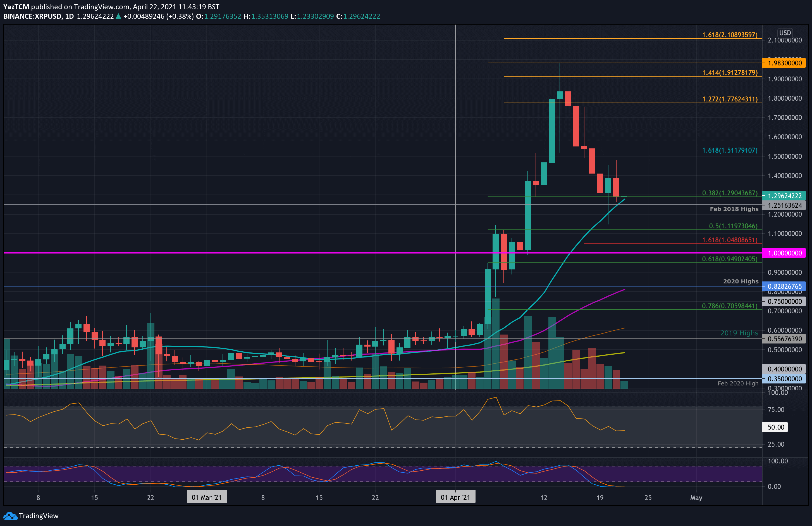This screenshot has height=526, width=812.
Task: Click the 0.786(0.70598441) retracement label
Action: click(729, 306)
